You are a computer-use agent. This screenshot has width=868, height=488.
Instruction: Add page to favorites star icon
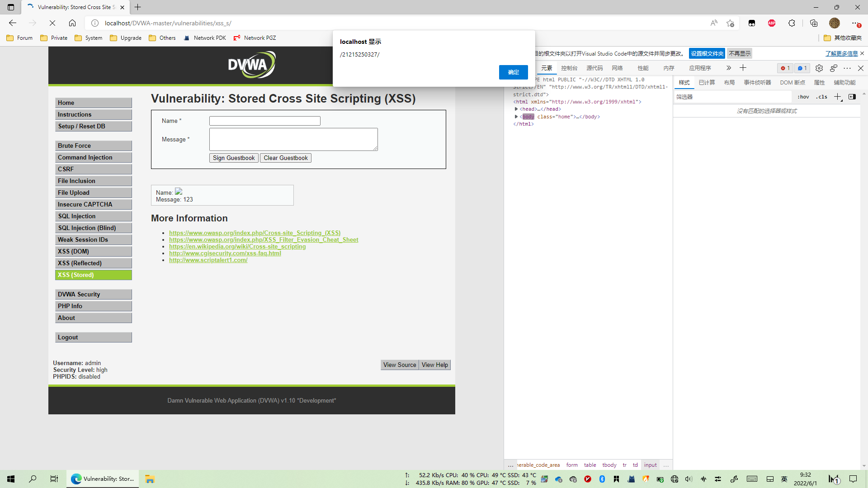(x=730, y=23)
